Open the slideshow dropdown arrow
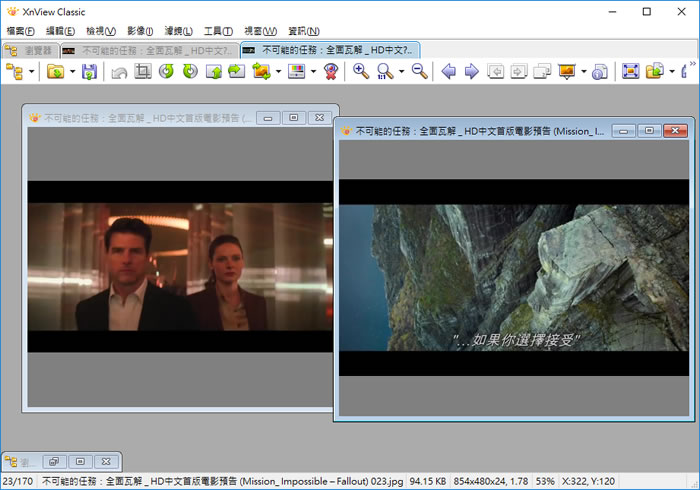Screen dimensions: 700x490 (x=583, y=71)
